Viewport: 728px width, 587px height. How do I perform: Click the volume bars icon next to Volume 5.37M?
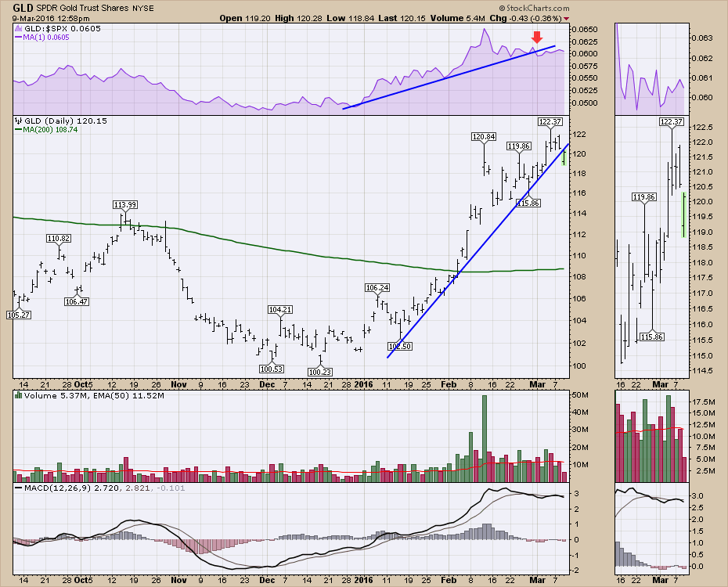[x=19, y=395]
